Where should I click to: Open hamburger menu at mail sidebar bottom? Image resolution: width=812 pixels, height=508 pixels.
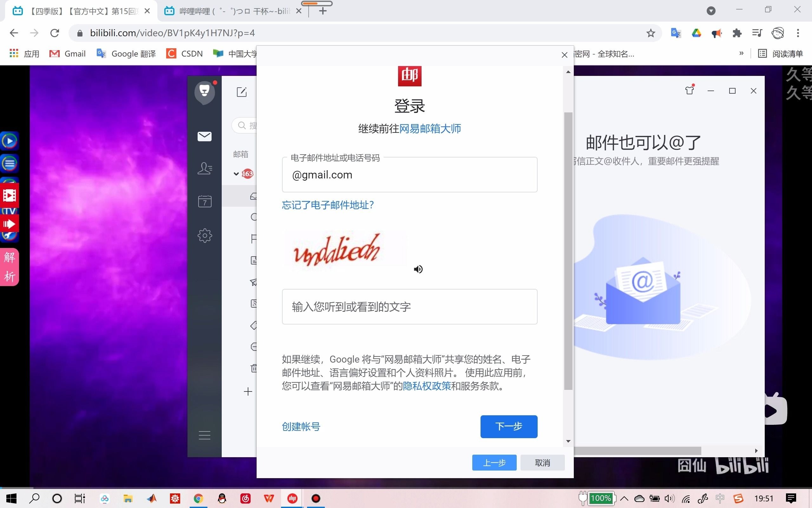(204, 435)
